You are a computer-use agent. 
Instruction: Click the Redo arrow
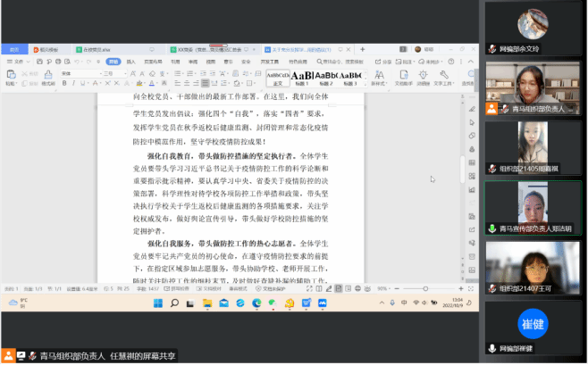(x=88, y=62)
